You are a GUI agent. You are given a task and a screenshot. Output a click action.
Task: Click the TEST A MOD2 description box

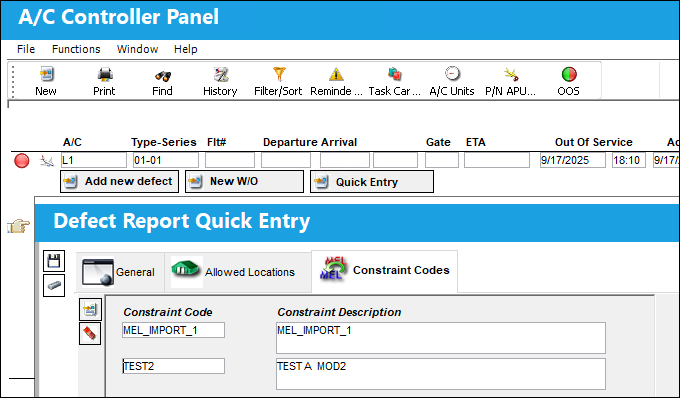pyautogui.click(x=441, y=374)
